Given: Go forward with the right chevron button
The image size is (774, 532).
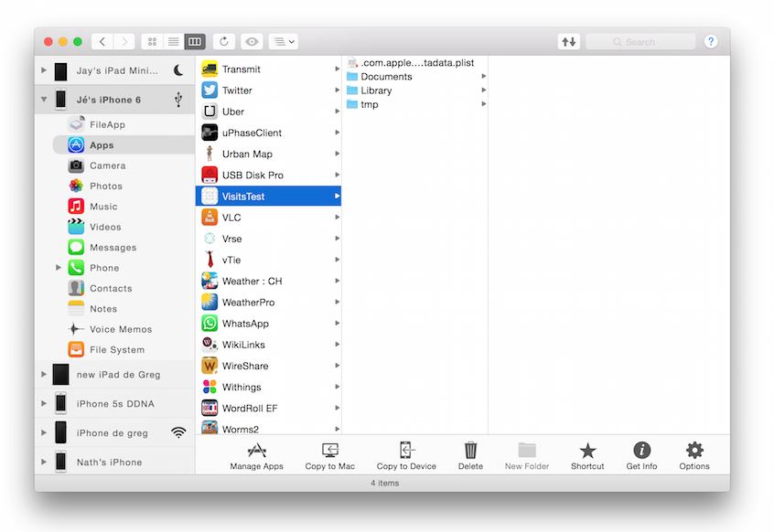Looking at the screenshot, I should pos(124,42).
